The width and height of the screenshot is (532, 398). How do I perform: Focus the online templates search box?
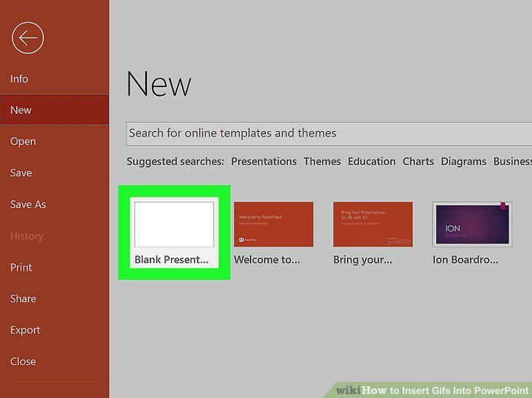click(x=329, y=133)
